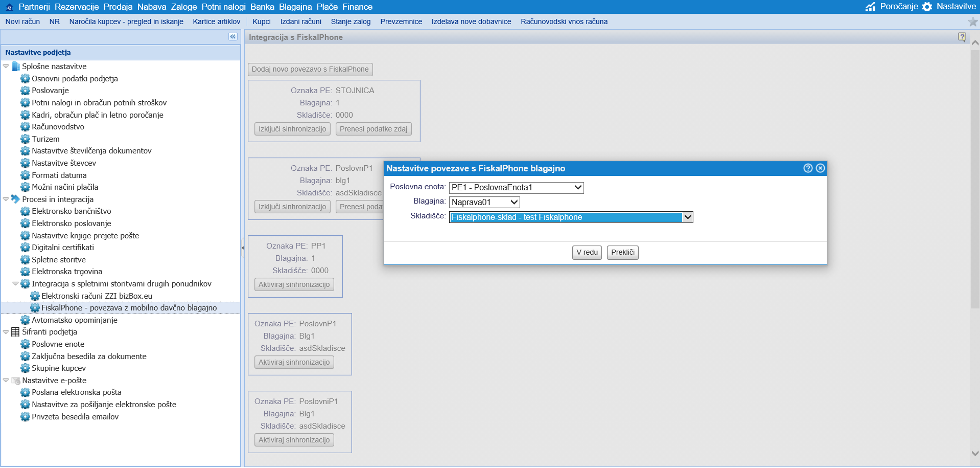980x468 pixels.
Task: Collapse the Nastavitve e-pošte tree node
Action: (6, 381)
